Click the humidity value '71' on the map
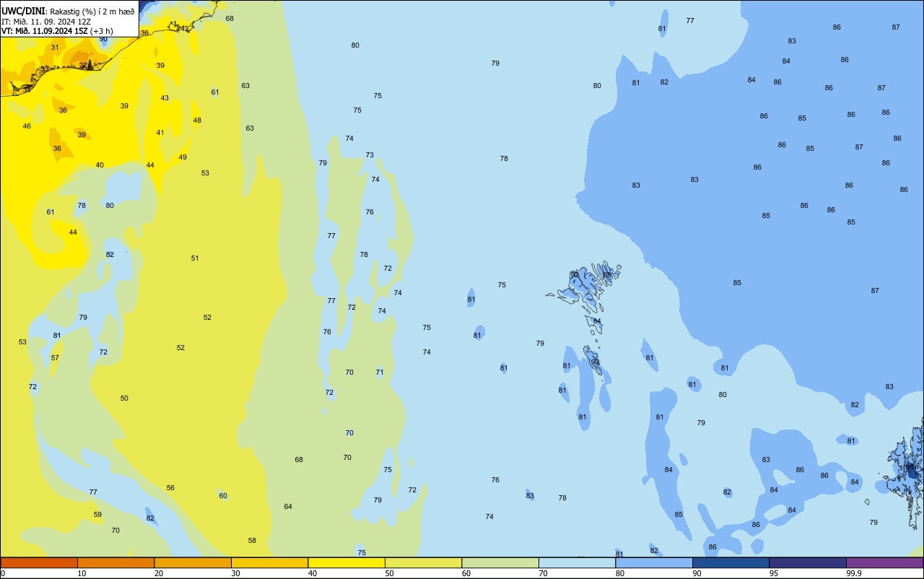This screenshot has width=924, height=579. coord(380,373)
